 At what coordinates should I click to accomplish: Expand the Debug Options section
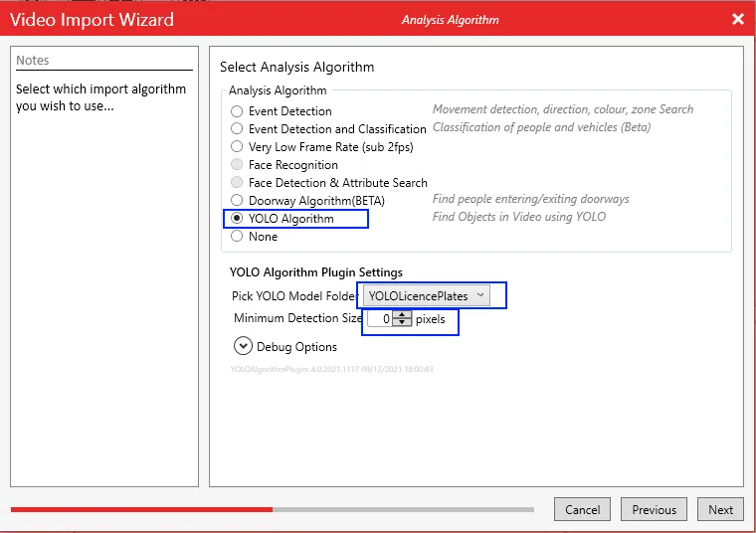(243, 346)
